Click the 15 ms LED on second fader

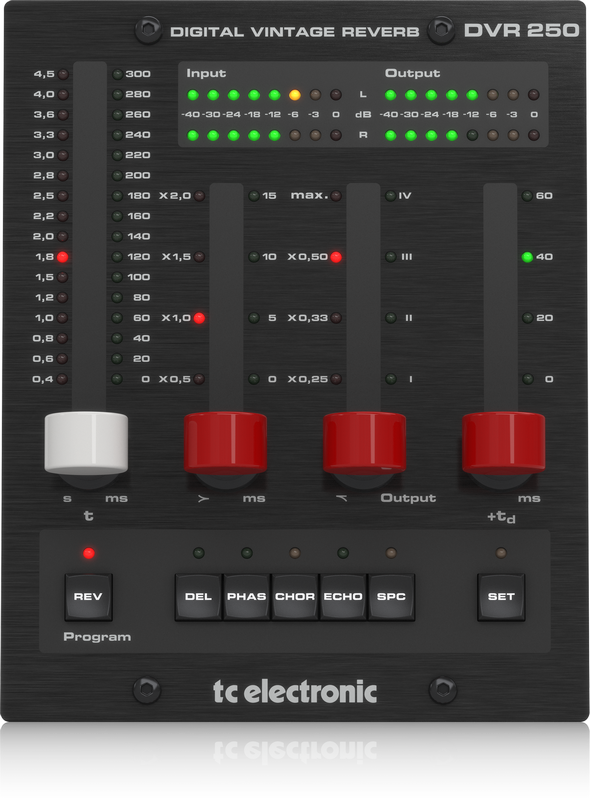click(x=254, y=196)
